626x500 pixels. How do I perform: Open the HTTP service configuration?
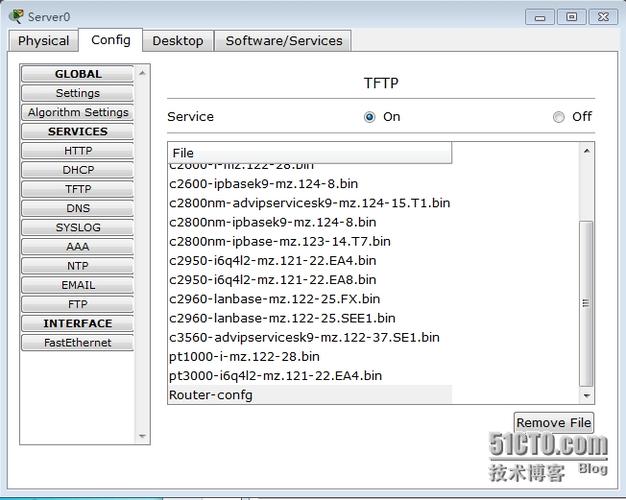coord(77,151)
